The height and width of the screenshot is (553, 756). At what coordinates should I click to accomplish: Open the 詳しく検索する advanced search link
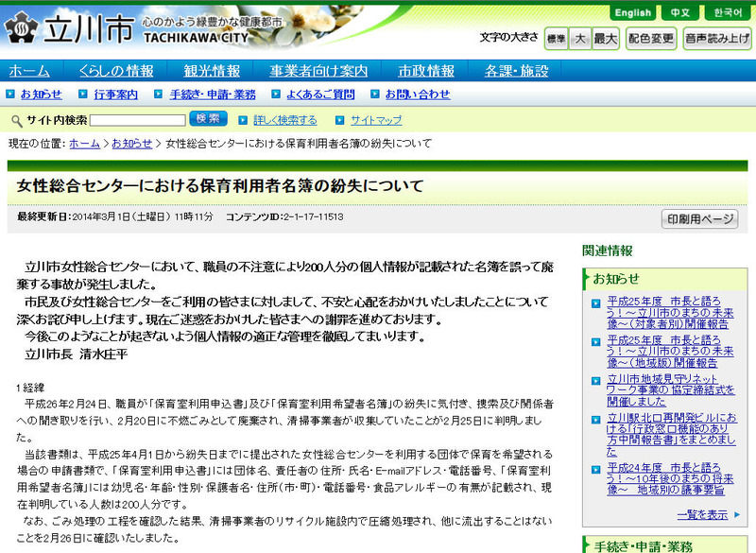[x=284, y=120]
